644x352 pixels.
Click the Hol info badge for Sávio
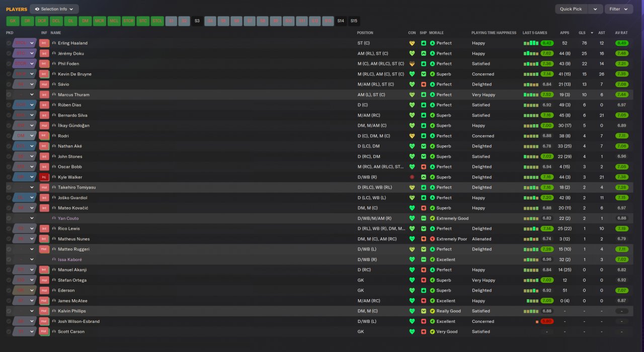44,84
